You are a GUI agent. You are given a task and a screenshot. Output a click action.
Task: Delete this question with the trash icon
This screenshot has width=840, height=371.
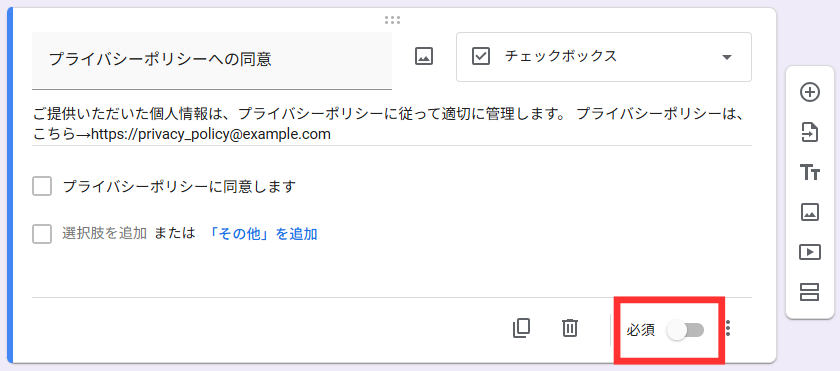click(x=569, y=328)
